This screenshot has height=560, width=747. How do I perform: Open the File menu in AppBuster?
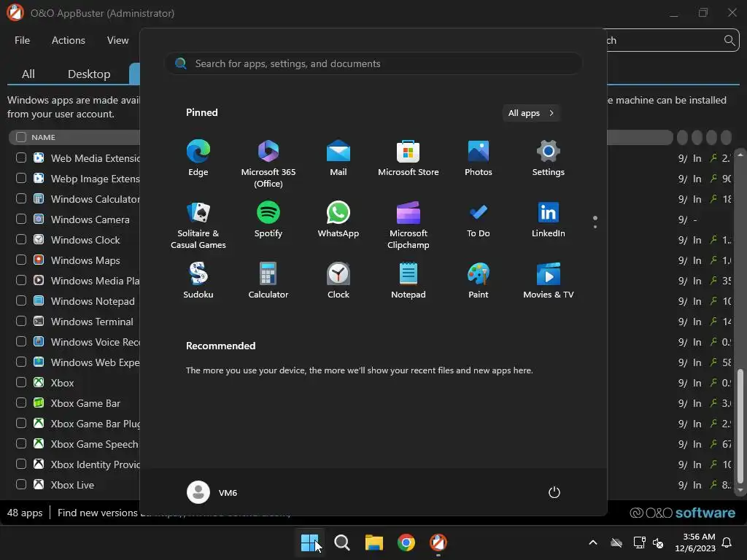[22, 41]
